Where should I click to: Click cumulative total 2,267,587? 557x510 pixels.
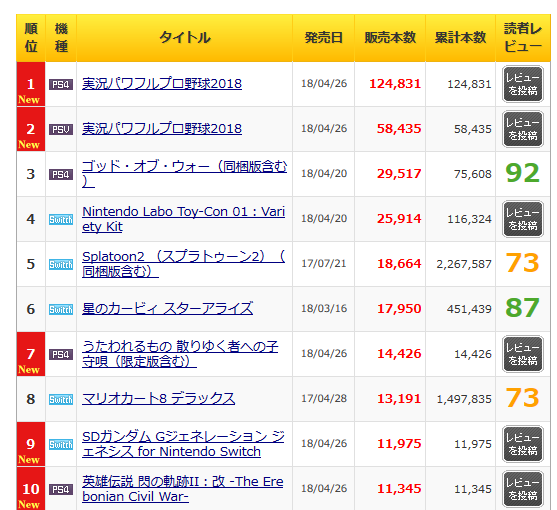[464, 264]
